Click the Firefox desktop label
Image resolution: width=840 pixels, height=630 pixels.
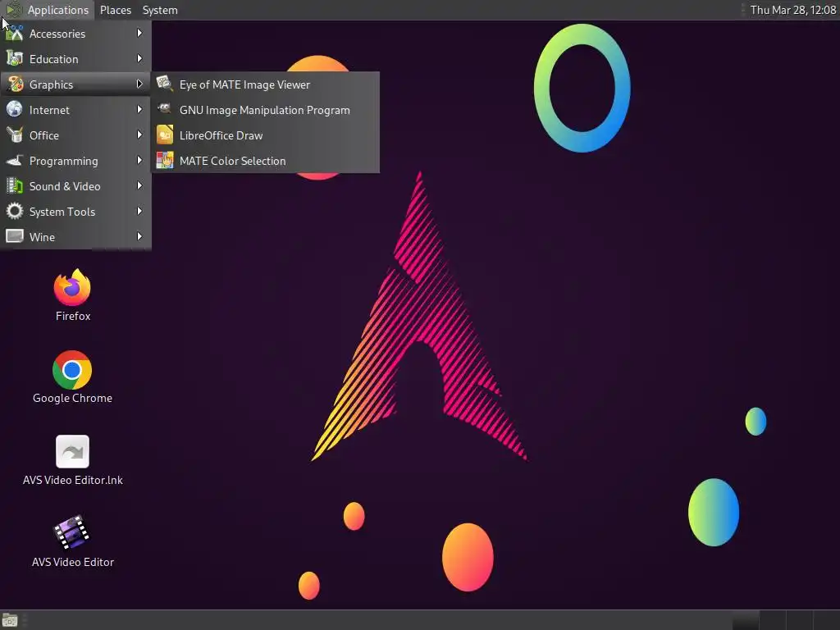73,316
